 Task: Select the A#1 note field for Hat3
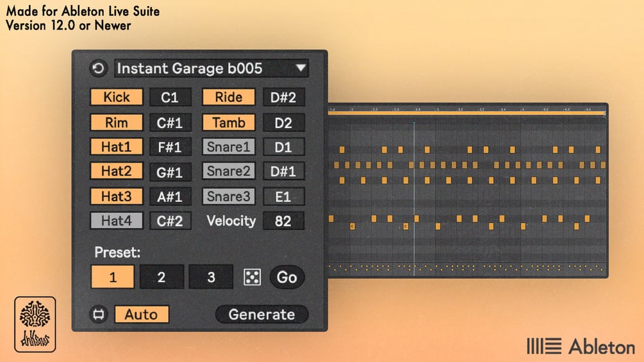pyautogui.click(x=170, y=196)
